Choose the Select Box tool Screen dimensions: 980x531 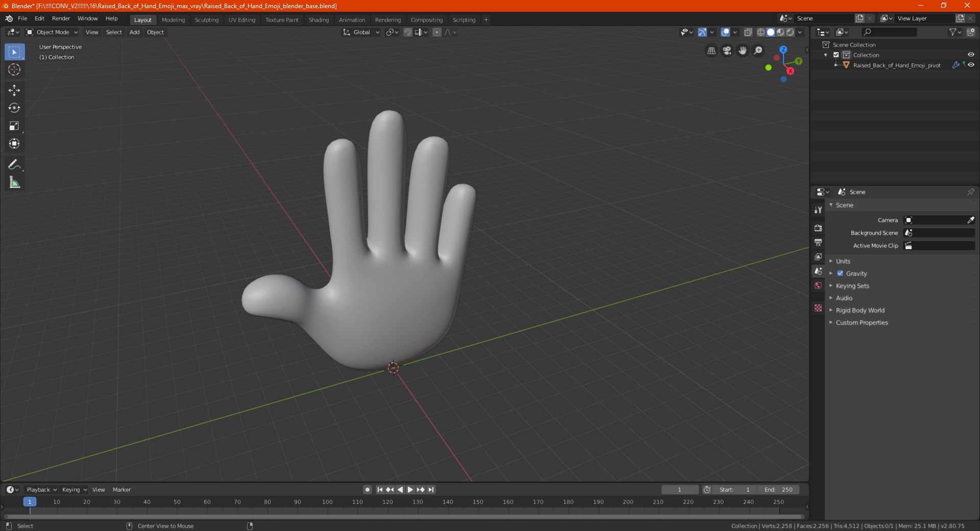(14, 52)
